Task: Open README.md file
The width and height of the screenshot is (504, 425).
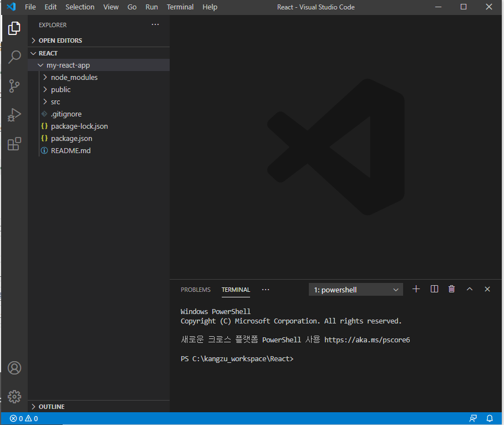Action: (99, 150)
